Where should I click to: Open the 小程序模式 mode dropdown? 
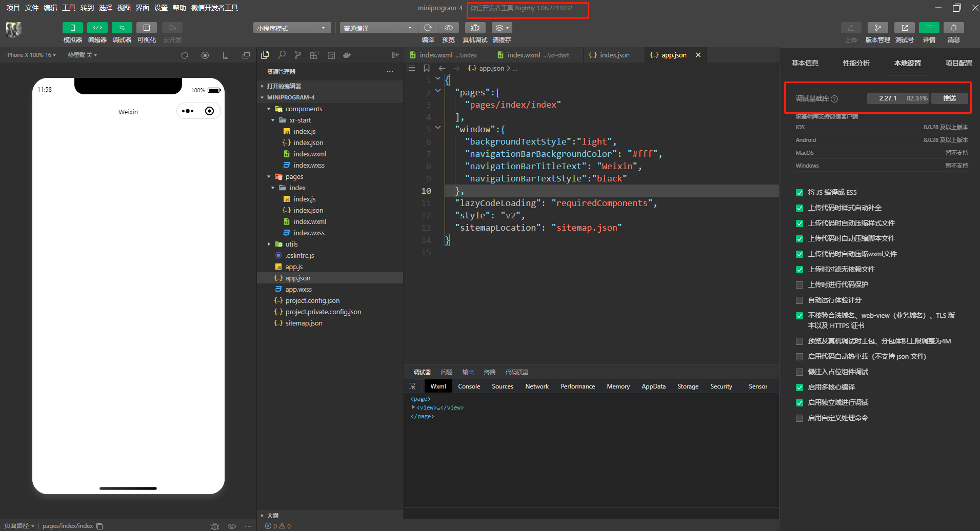click(292, 28)
